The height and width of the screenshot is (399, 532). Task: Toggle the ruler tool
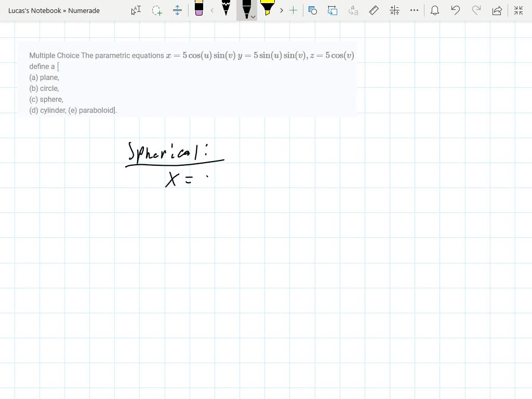click(x=374, y=10)
